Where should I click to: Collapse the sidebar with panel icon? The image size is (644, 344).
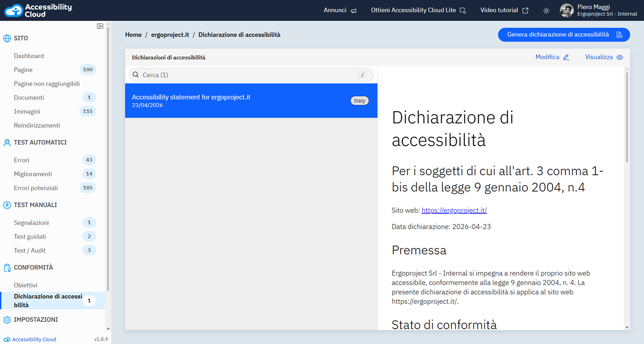click(x=100, y=26)
